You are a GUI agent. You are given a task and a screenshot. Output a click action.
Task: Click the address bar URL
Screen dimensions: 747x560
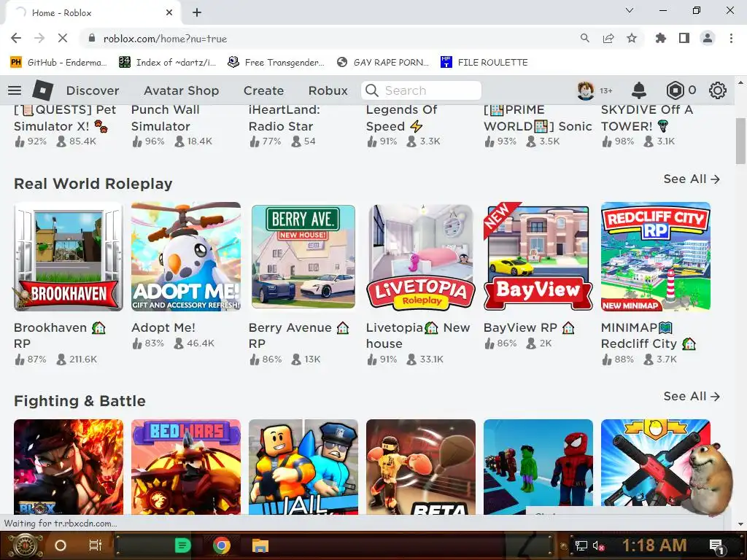point(165,39)
